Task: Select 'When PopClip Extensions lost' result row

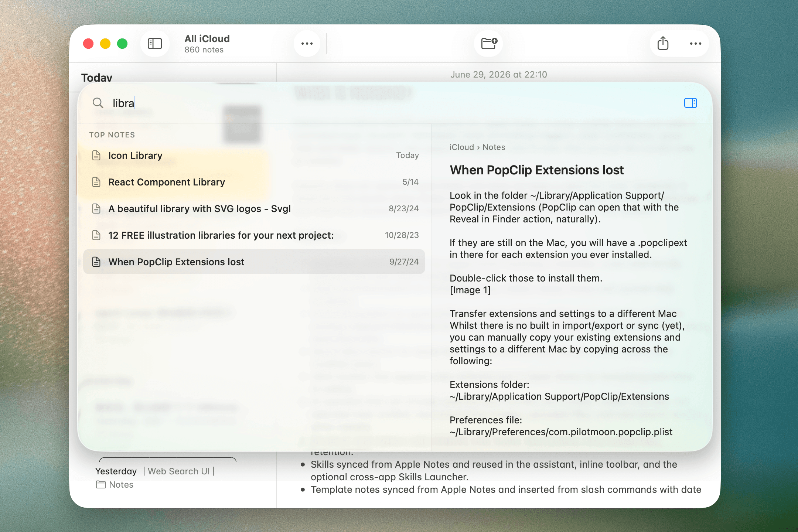Action: [254, 262]
